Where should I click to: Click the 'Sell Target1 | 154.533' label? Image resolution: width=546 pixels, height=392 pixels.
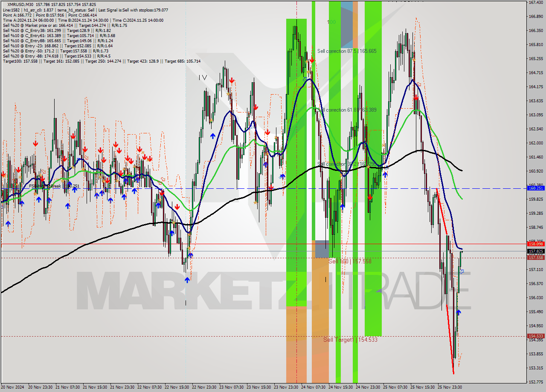(350, 340)
